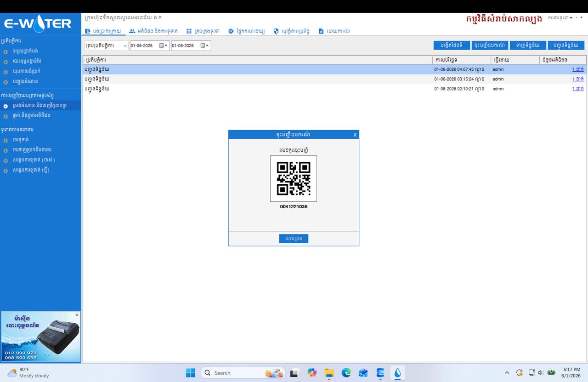This screenshot has width=588, height=382.
Task: Open payment summary (ចាស់) old sidebar item
Action: (x=34, y=160)
